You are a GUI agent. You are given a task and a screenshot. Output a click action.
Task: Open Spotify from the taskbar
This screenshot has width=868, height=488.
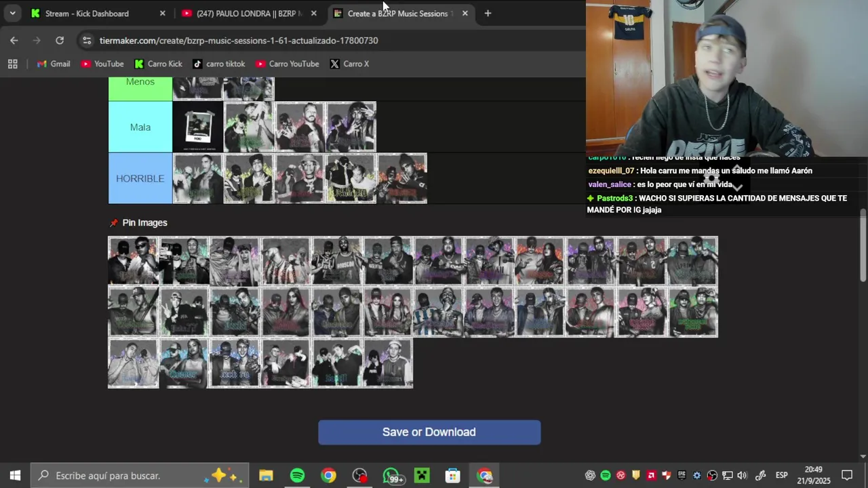point(297,476)
